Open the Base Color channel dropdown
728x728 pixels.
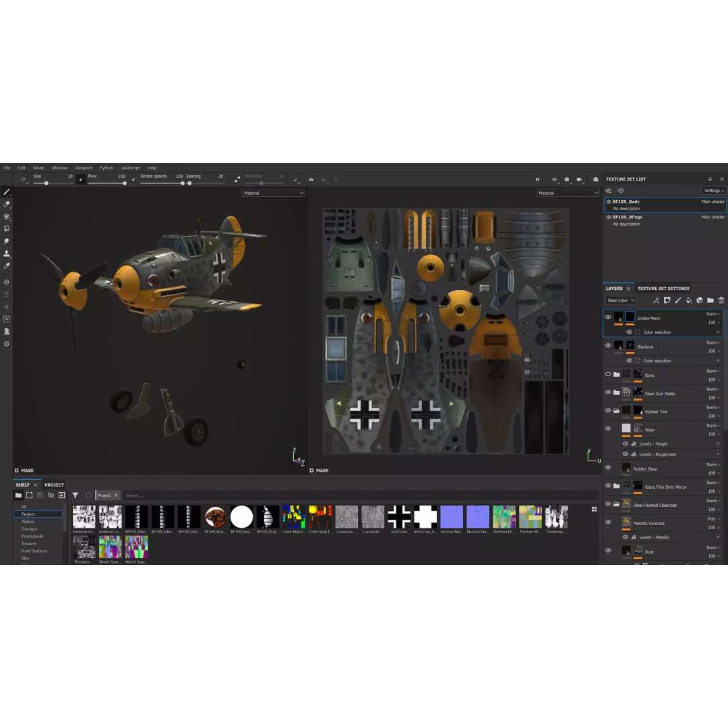coord(621,301)
